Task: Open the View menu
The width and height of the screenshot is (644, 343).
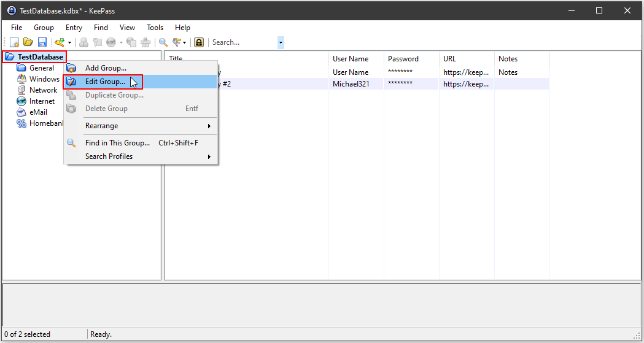Action: point(127,28)
